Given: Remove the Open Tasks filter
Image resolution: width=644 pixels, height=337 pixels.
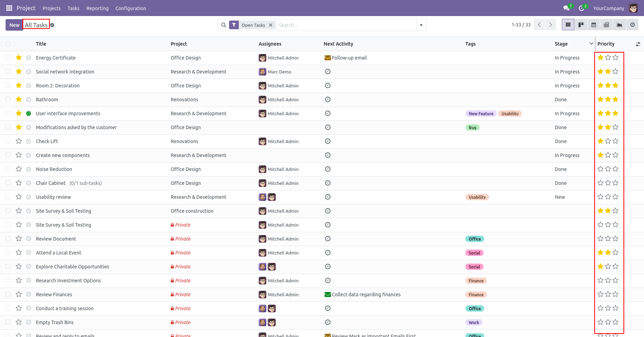Looking at the screenshot, I should tap(270, 25).
